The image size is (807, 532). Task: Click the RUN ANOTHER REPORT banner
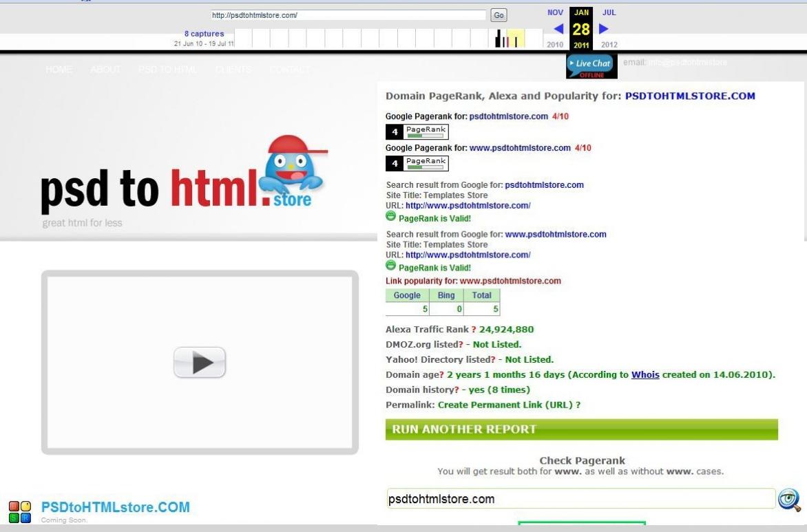[582, 429]
